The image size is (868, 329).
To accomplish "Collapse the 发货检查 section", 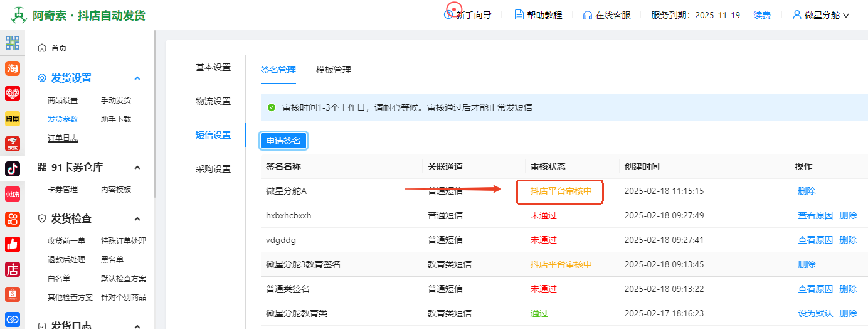I will coord(137,218).
